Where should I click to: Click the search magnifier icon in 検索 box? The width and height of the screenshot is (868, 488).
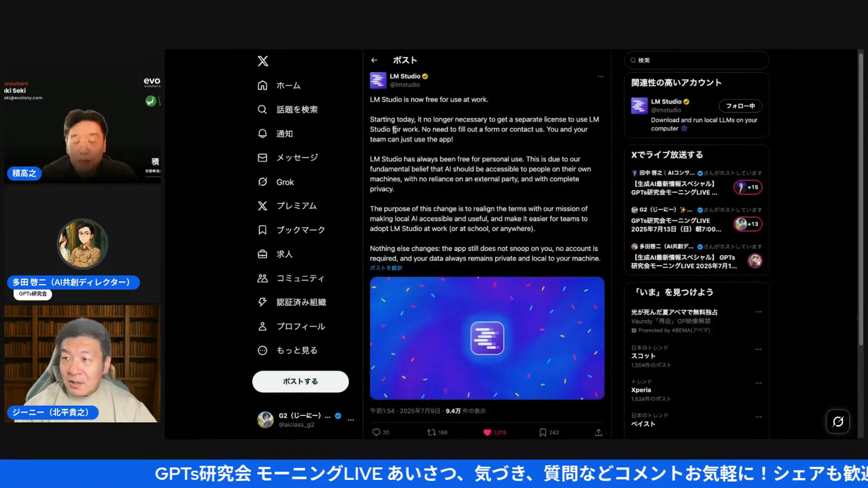pyautogui.click(x=633, y=60)
